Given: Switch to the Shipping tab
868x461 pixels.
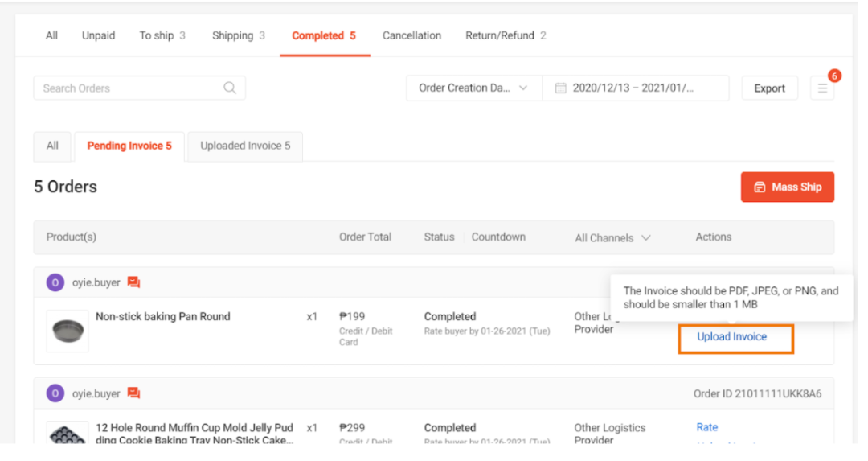Looking at the screenshot, I should click(238, 35).
